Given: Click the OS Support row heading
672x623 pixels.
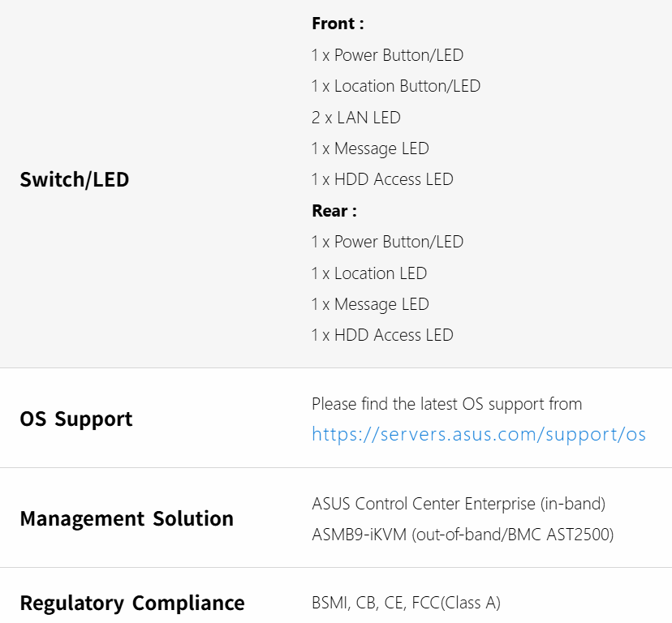Looking at the screenshot, I should click(x=76, y=419).
